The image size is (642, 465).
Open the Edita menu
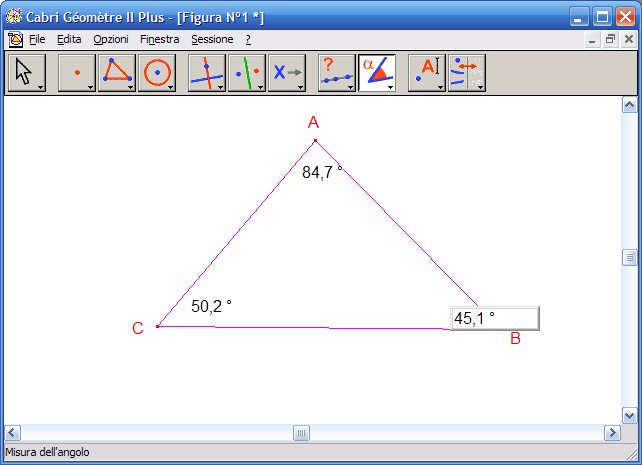click(x=69, y=39)
